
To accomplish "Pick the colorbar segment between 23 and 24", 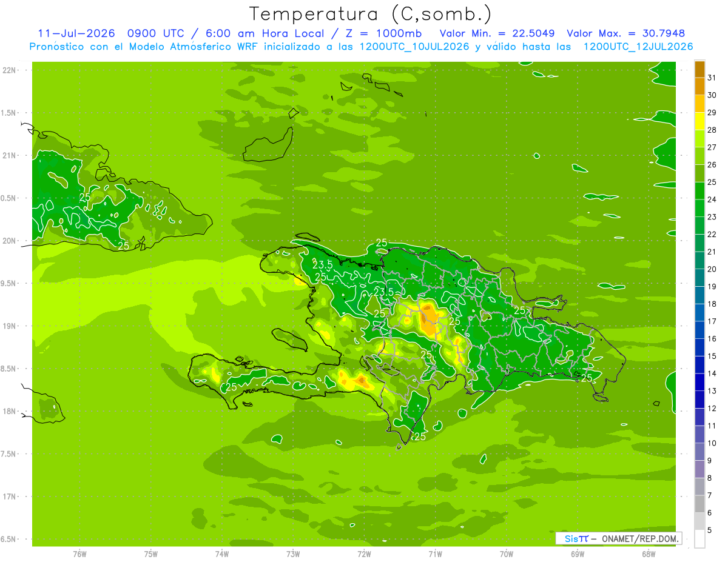I will click(x=699, y=209).
